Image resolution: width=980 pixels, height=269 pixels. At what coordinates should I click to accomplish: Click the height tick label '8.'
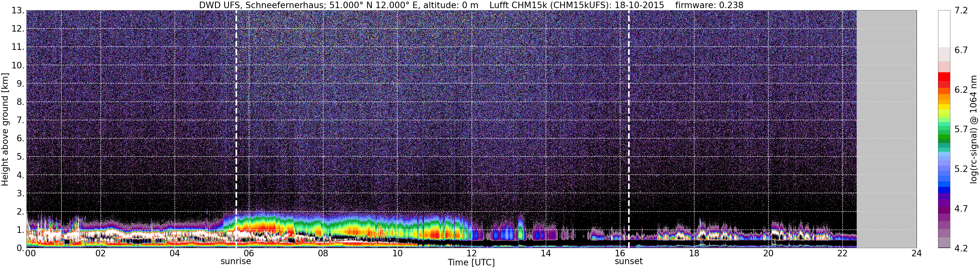pos(20,102)
